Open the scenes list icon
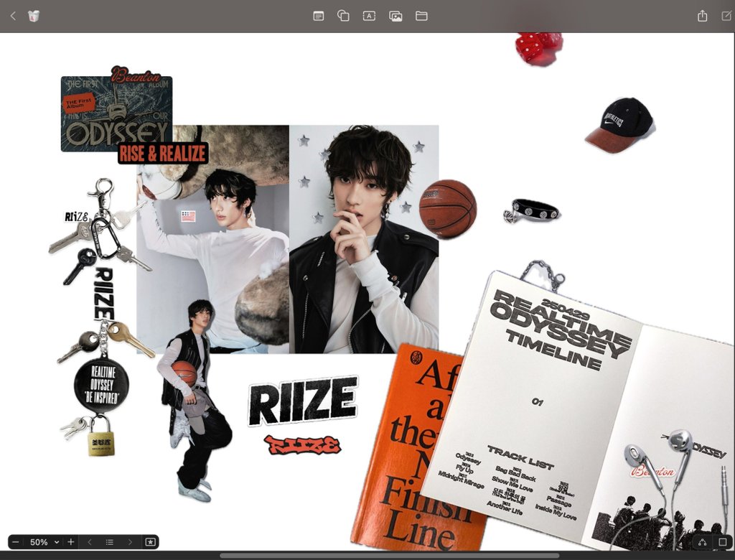The image size is (735, 560). [110, 542]
